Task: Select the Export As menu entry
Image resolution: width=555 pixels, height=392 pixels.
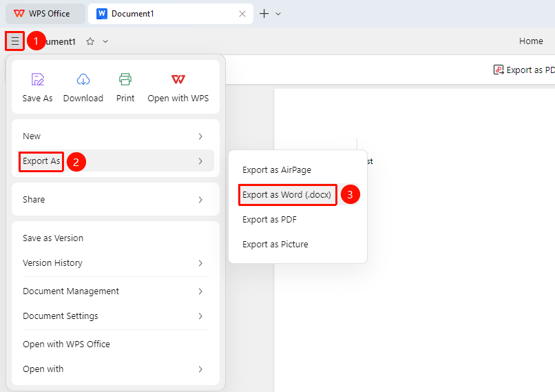Action: (116, 161)
